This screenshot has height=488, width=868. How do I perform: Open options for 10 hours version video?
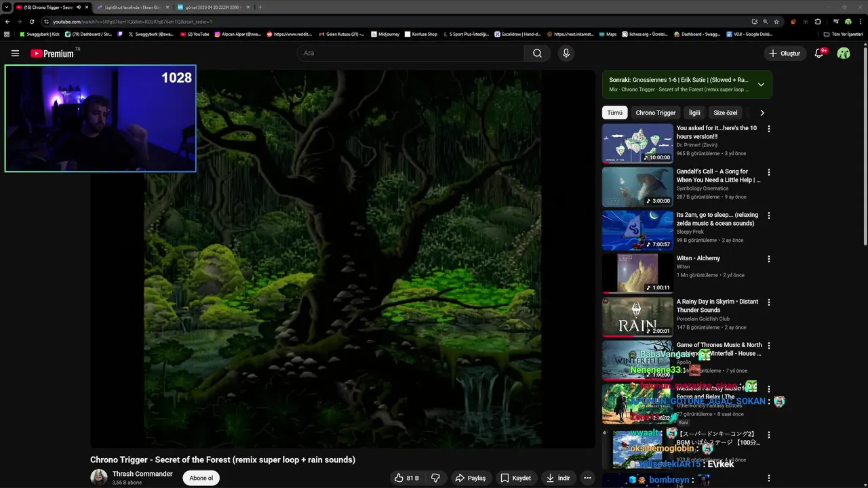[768, 129]
